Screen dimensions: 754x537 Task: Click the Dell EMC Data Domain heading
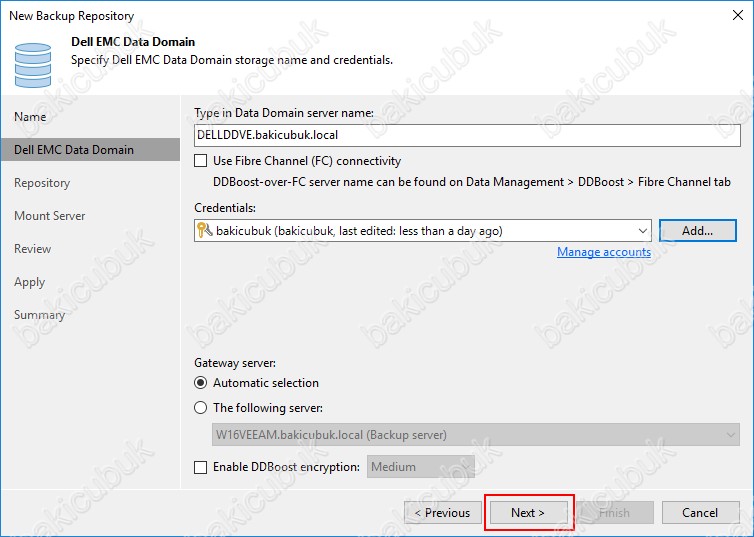[133, 42]
